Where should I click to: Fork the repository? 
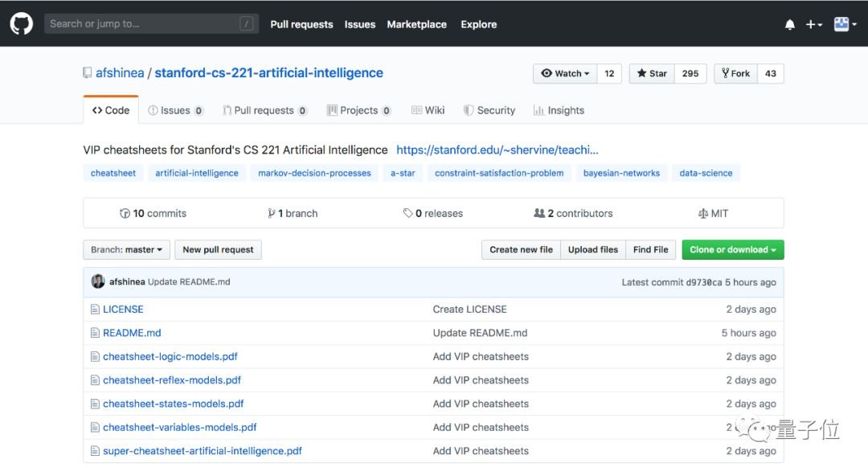click(735, 73)
